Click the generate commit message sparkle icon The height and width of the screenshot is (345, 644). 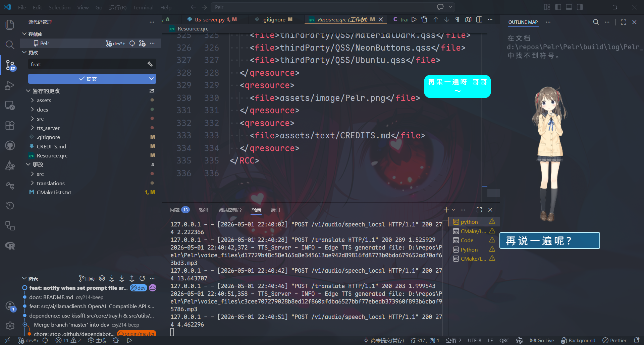[150, 64]
